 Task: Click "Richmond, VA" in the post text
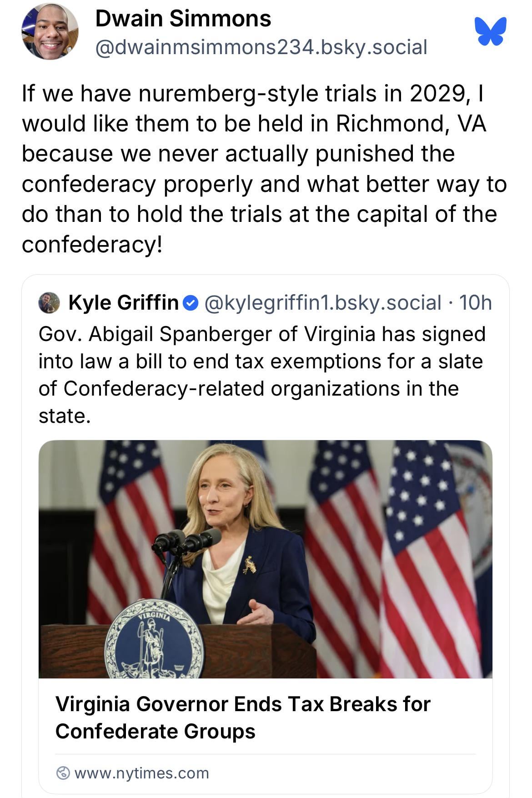[x=411, y=124]
